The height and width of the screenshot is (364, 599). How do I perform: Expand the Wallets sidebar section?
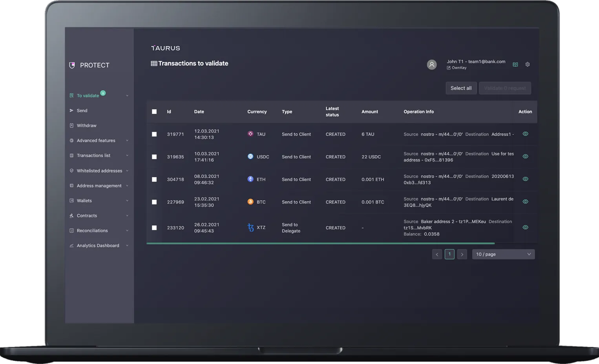pos(127,201)
